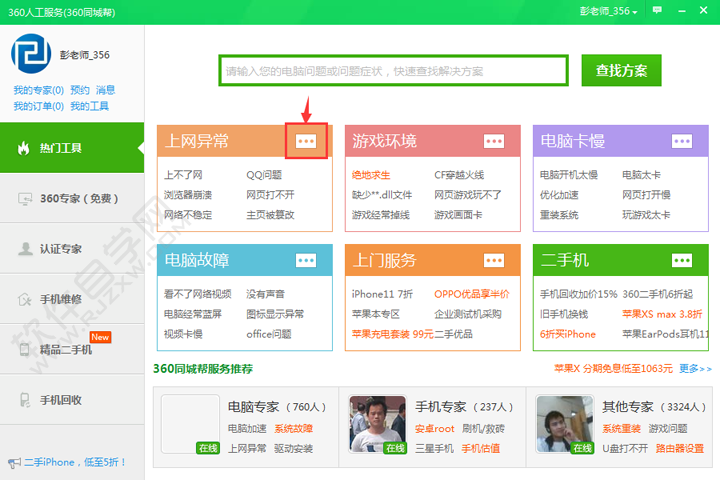This screenshot has width=720, height=480.
Task: Click the 查找方案 button
Action: tap(621, 70)
